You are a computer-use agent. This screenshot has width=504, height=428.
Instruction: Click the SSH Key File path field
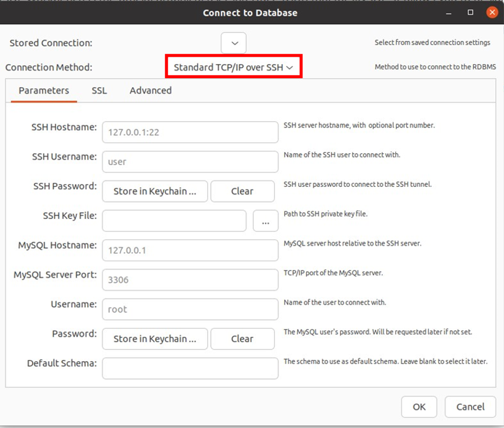(174, 221)
